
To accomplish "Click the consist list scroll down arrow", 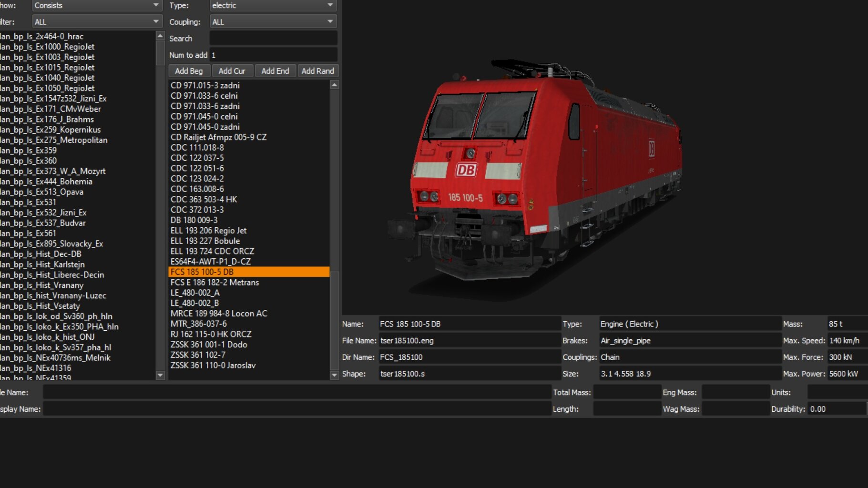I will pos(160,375).
